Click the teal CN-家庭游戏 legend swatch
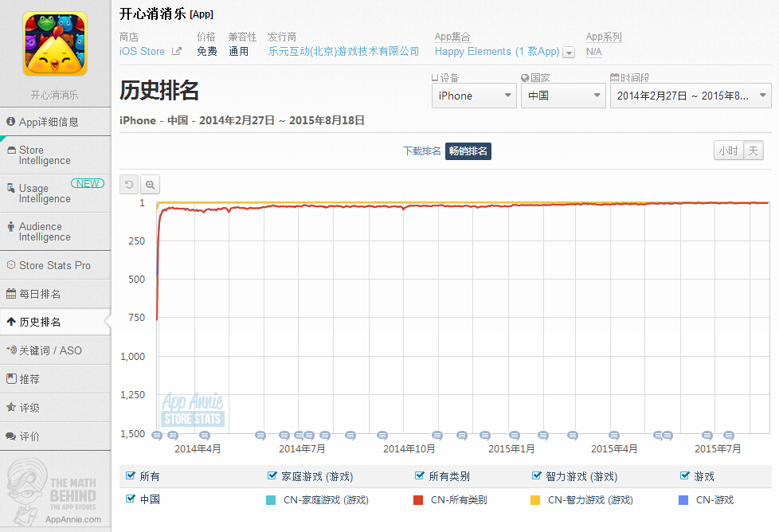 (x=271, y=499)
